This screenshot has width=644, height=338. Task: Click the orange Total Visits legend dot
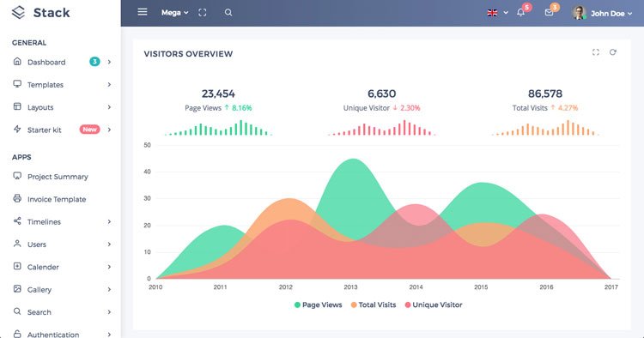(354, 305)
